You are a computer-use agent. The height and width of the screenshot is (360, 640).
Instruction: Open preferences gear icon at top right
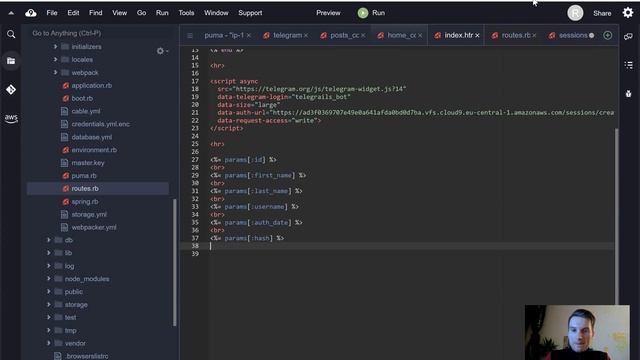pos(628,13)
